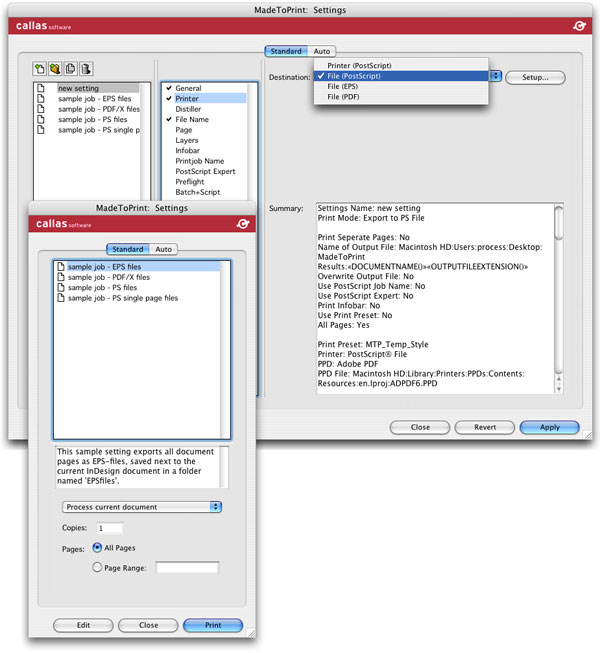600x653 pixels.
Task: Click document icon beside 'sample job - EPS files' in small window
Action: click(x=61, y=266)
